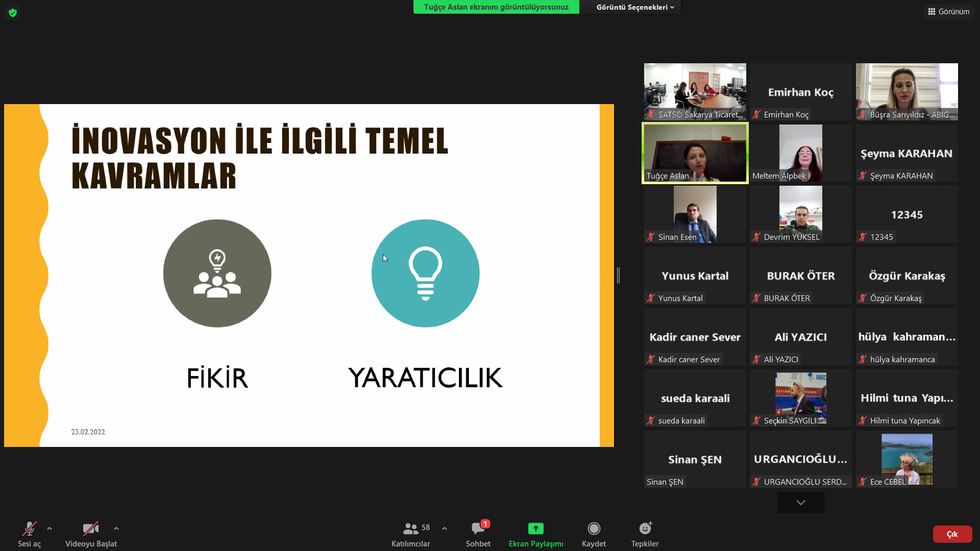Viewport: 980px width, 551px height.
Task: Expand the participants caret next to 58
Action: pos(445,529)
